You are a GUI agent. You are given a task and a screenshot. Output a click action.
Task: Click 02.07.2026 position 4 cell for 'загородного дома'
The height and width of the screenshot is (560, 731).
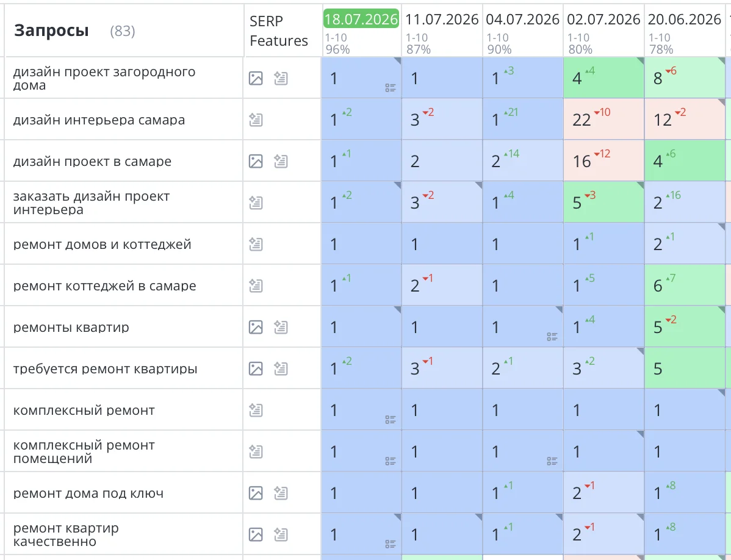point(603,78)
